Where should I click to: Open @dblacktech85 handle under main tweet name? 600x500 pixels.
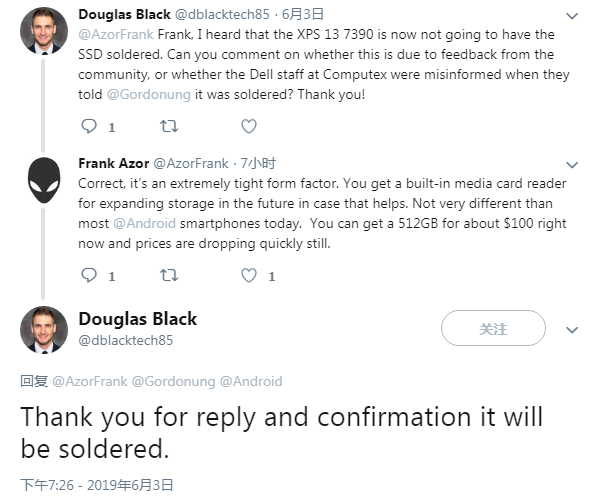tap(125, 341)
